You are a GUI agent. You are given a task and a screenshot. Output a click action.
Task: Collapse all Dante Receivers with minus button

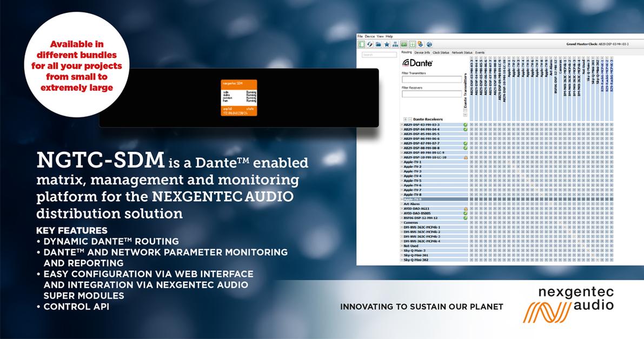coord(410,119)
